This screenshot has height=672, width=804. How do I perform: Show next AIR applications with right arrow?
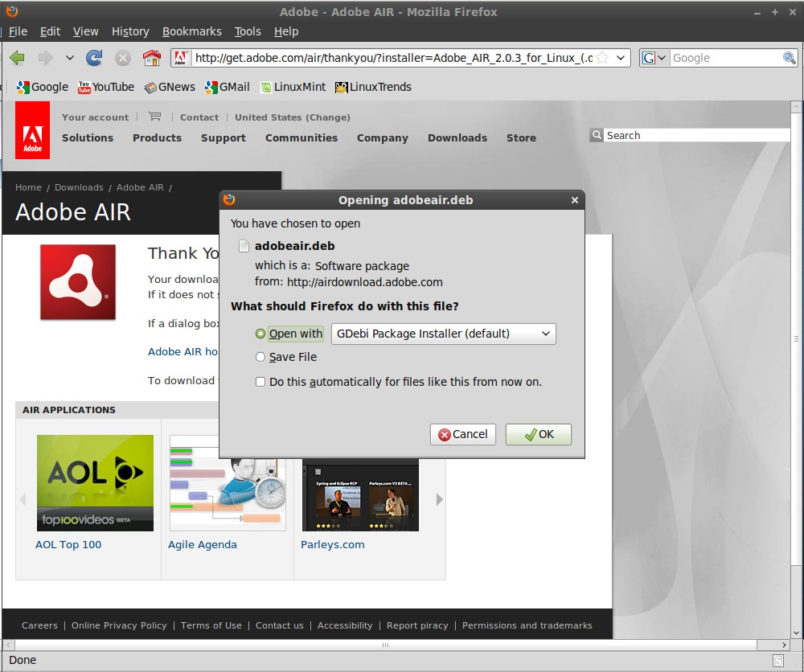tap(439, 499)
